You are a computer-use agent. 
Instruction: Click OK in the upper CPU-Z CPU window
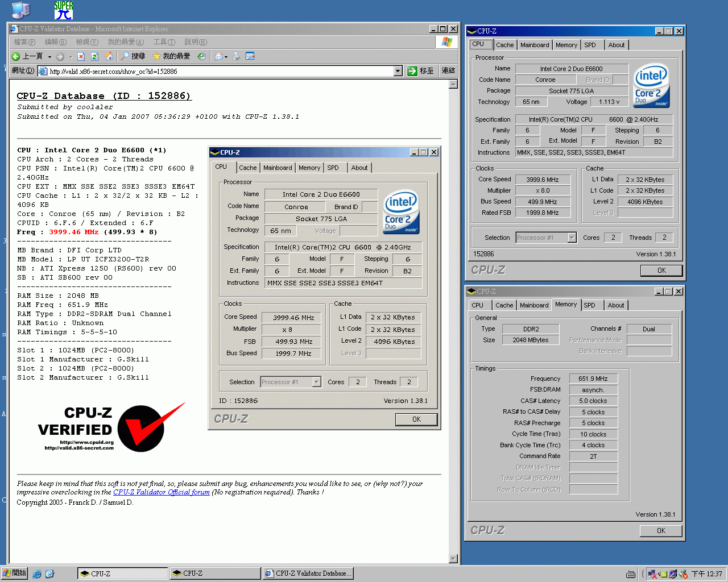click(x=661, y=271)
